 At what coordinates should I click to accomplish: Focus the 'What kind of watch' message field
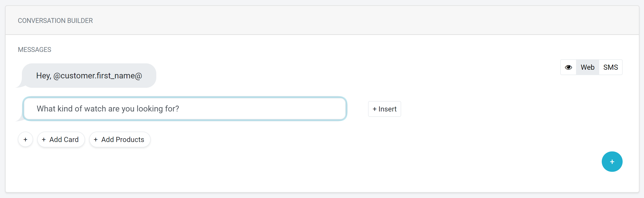pos(185,109)
